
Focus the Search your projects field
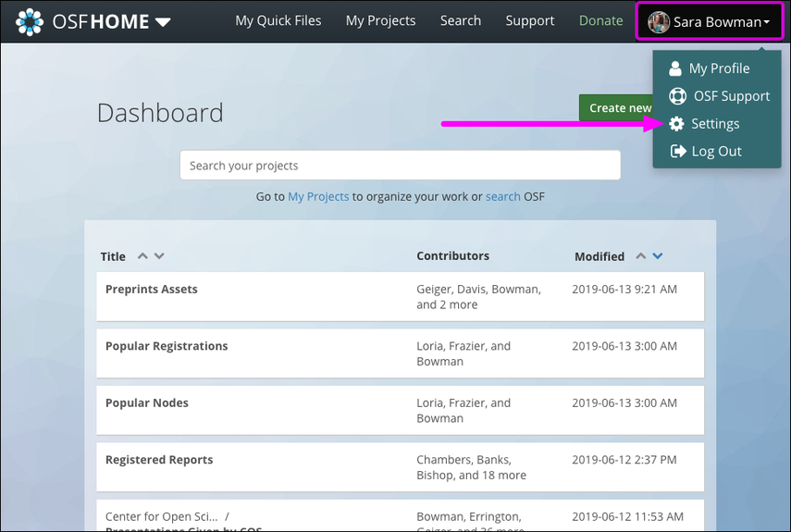[400, 165]
